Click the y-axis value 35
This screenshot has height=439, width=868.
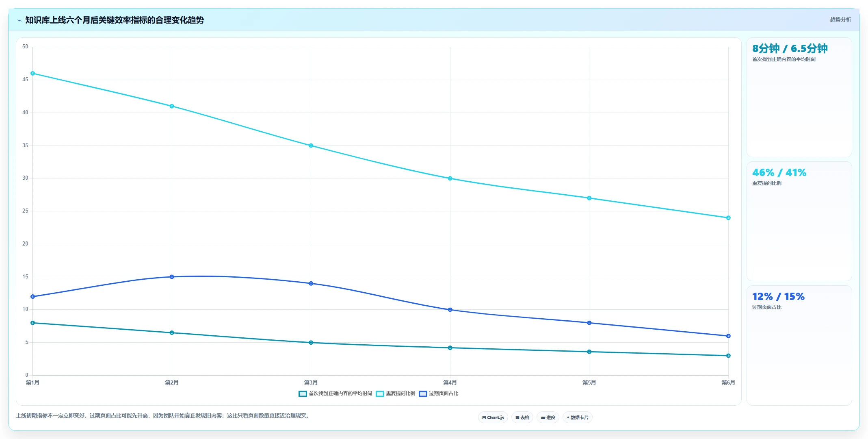(25, 146)
